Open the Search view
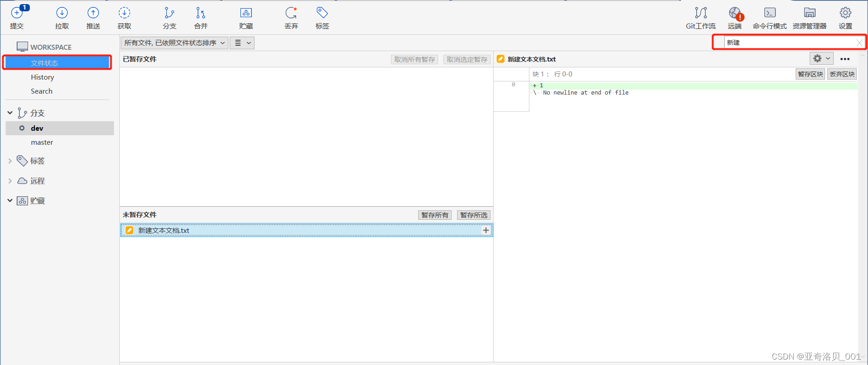The width and height of the screenshot is (868, 365). (x=42, y=91)
